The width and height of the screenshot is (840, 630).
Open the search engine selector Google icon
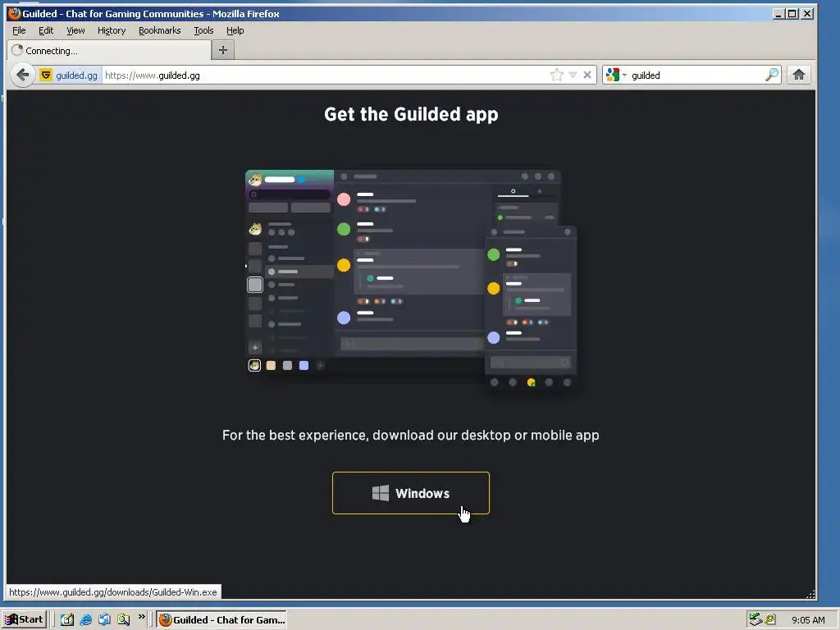pyautogui.click(x=613, y=75)
